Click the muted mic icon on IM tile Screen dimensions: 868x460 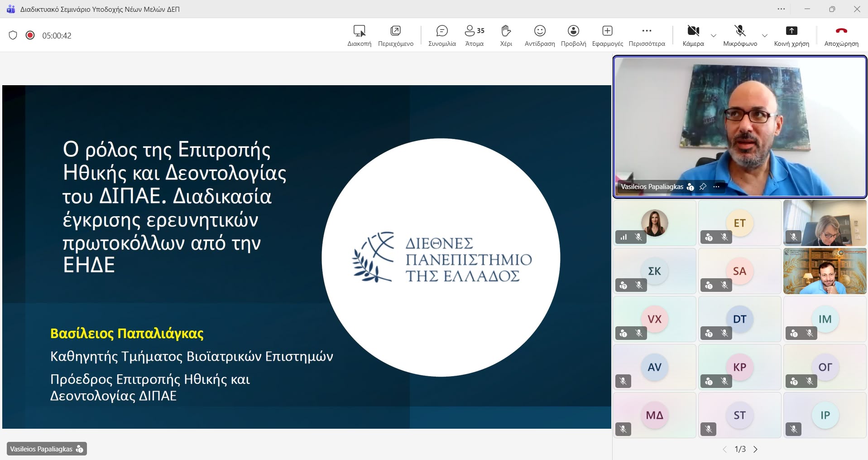tap(810, 333)
